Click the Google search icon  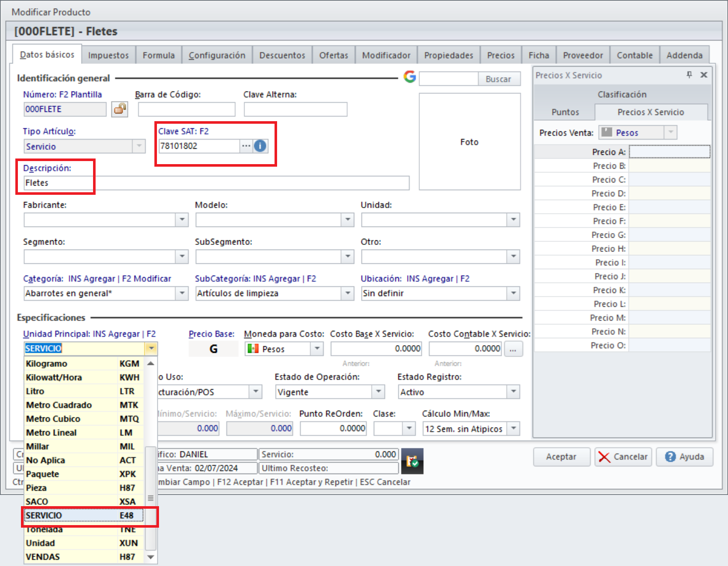[x=409, y=77]
